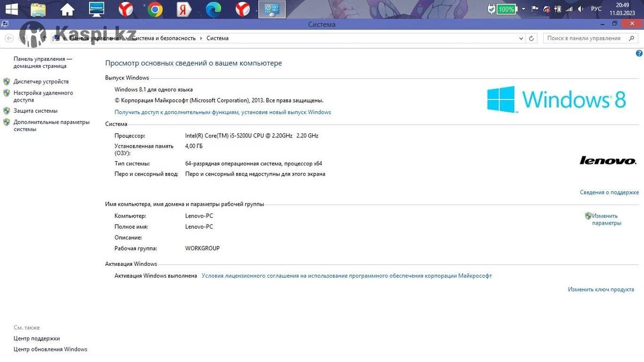Click 'Lenovo-PC' beside 'Компьютер:'

point(199,216)
